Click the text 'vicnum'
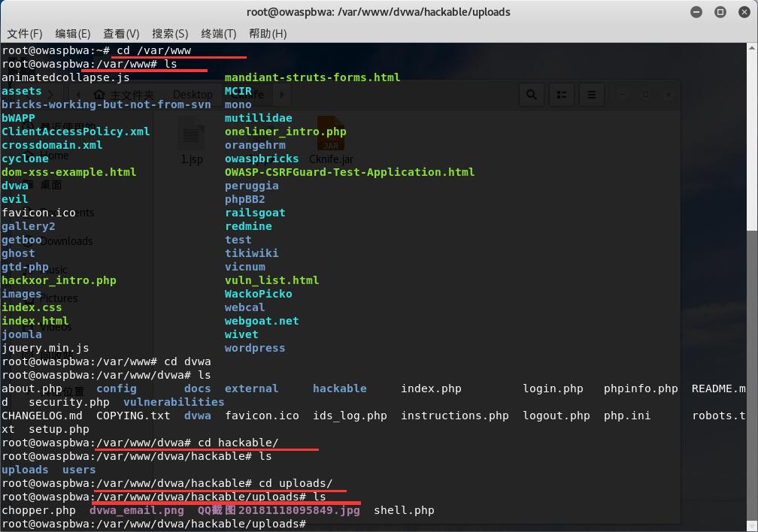This screenshot has height=532, width=758. [x=244, y=267]
